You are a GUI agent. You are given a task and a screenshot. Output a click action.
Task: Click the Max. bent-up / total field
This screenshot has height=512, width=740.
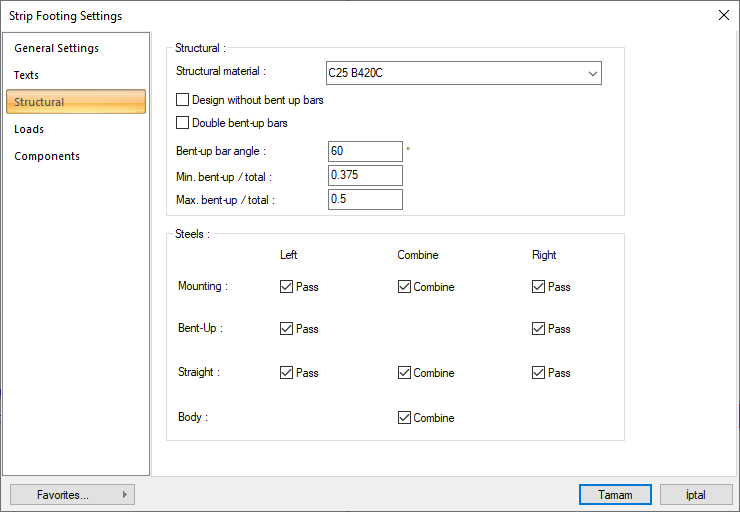coord(365,200)
